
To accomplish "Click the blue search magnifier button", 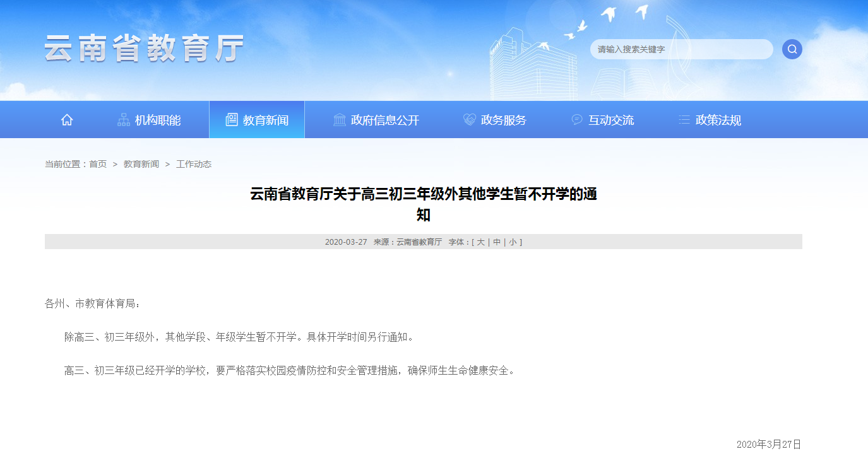I will click(x=792, y=49).
